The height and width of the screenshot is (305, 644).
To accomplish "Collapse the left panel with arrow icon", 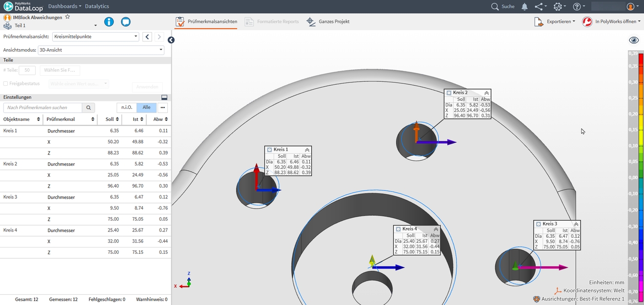I will point(171,40).
